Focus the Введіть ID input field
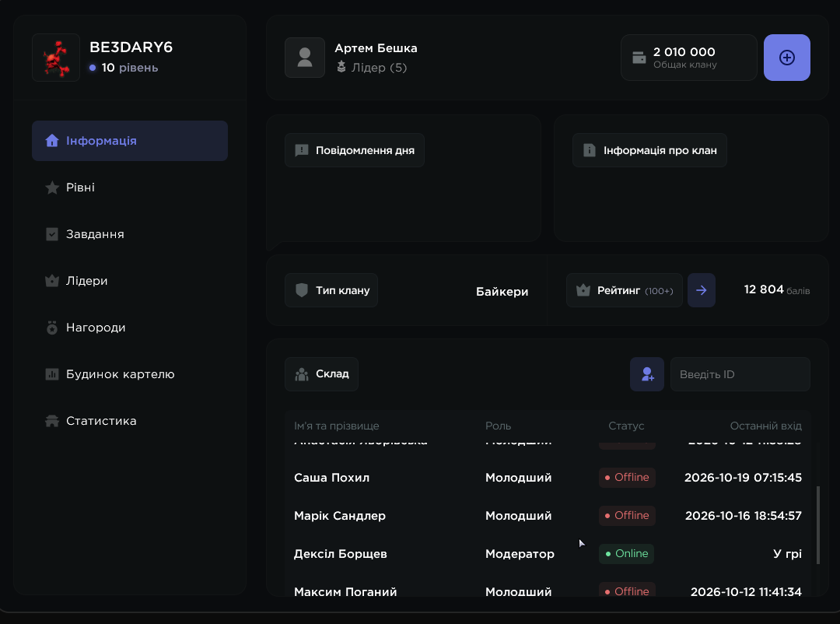This screenshot has height=624, width=840. click(740, 374)
